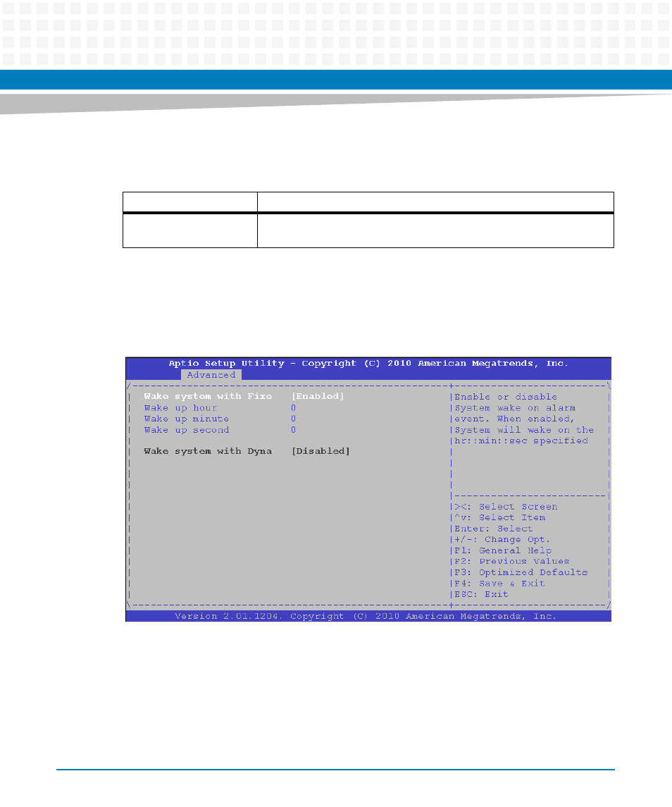Click the Version 2.01.1204 footer text
Screen dimensions: 672x807
click(366, 616)
